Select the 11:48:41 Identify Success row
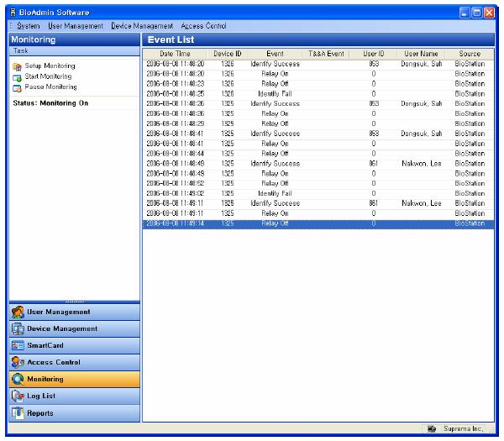 click(318, 134)
